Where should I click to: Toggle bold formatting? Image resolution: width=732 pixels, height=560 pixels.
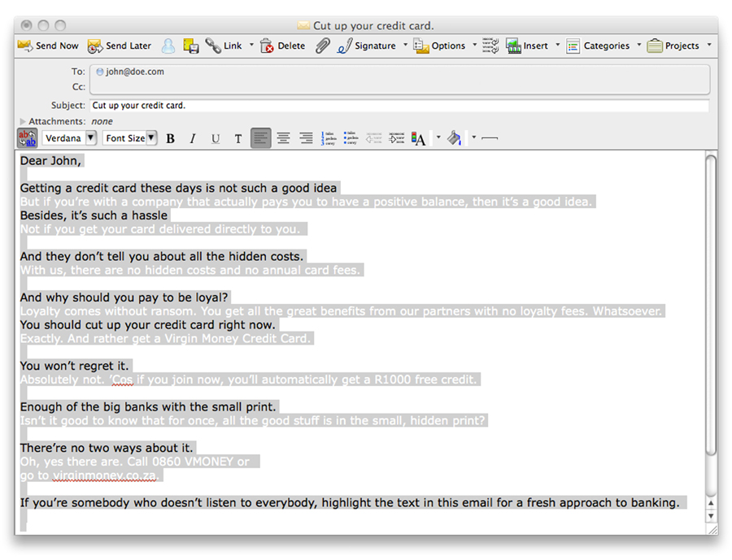[x=171, y=139]
